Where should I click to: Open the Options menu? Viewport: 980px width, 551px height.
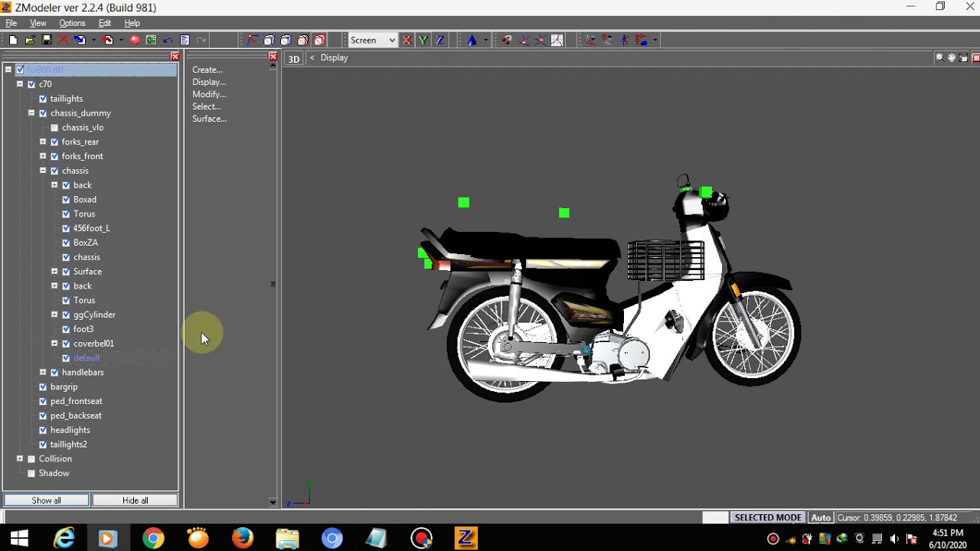(72, 23)
